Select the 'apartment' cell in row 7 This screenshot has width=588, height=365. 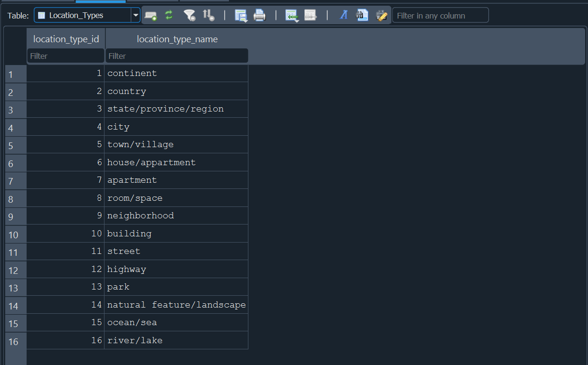(x=176, y=180)
